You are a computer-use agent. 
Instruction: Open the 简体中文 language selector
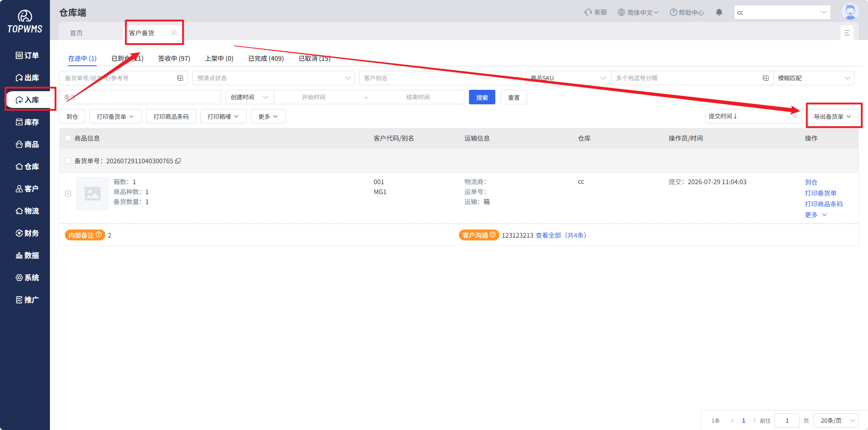point(638,12)
